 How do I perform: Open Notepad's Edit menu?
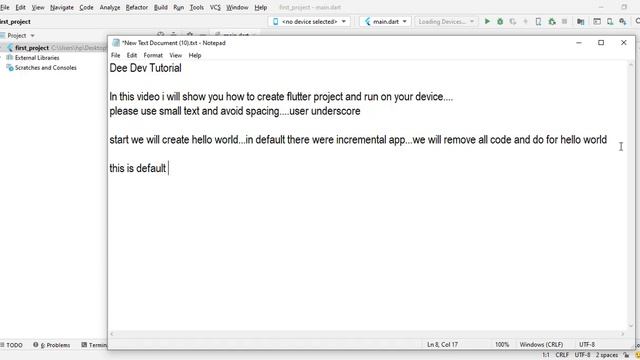coord(131,55)
